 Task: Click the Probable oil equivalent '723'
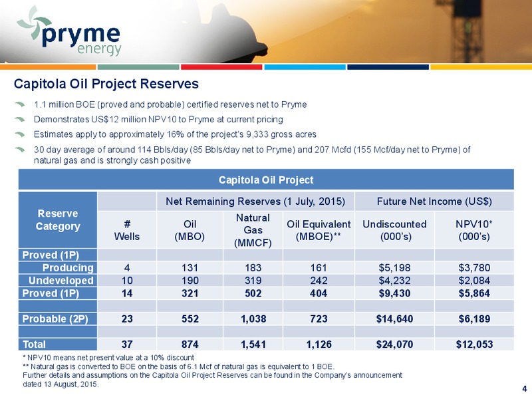click(x=319, y=319)
